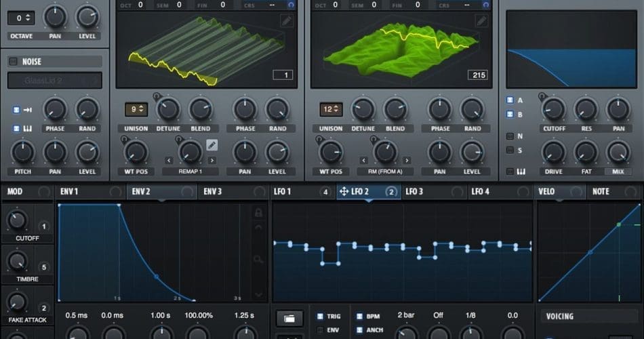Click modulation indicator on filter CUTOFF knob
The image size is (644, 339).
coord(542,96)
